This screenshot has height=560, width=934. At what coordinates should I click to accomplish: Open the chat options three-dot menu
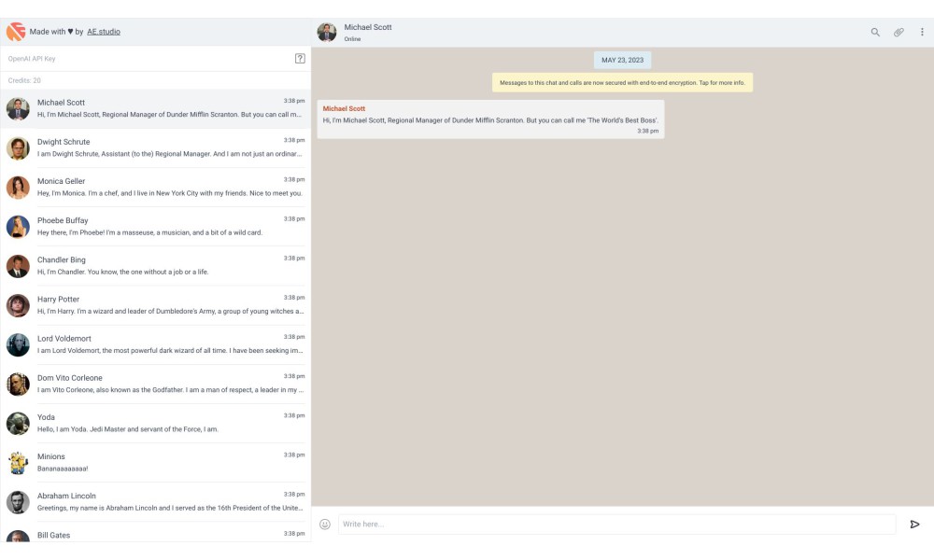pos(922,32)
